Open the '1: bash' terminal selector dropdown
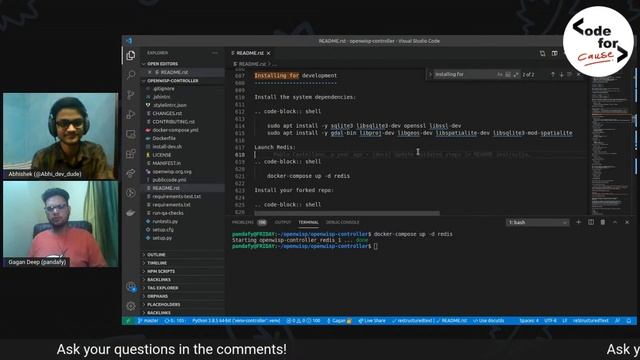Screen dimensions: 640x360 [538, 222]
